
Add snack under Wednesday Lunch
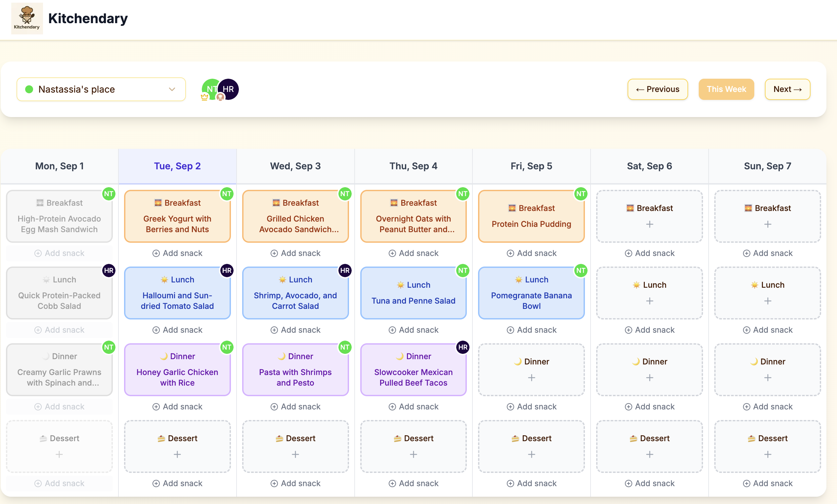(295, 330)
